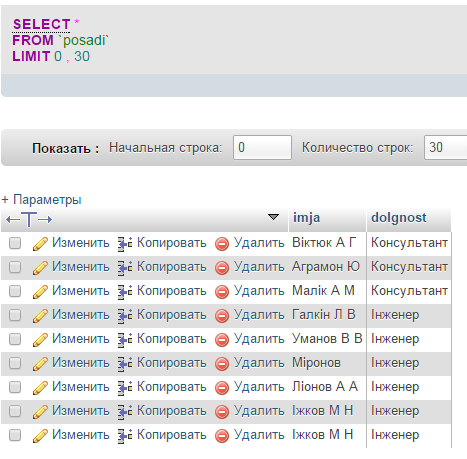
Task: Tick the checkbox for Віктюк А Г row
Action: [x=15, y=243]
